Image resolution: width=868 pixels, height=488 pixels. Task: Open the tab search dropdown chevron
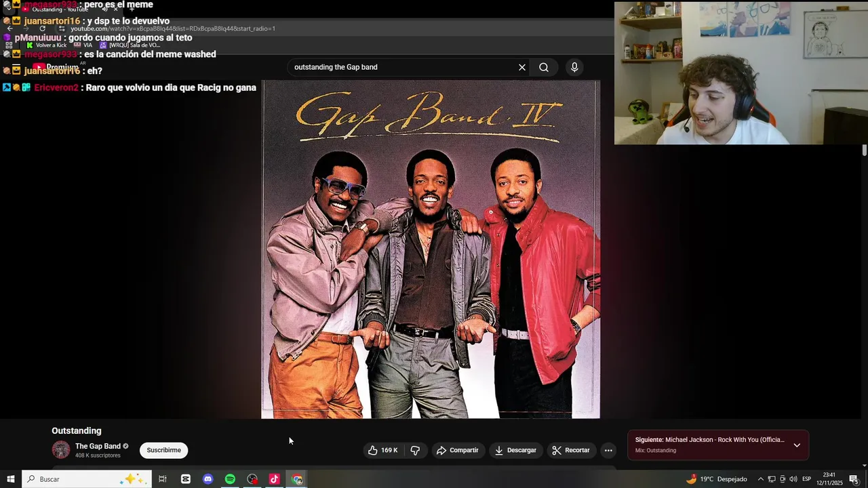(x=8, y=9)
